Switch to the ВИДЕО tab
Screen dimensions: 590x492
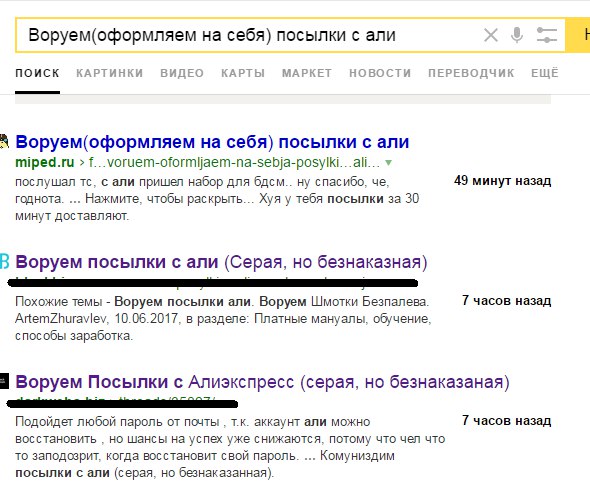point(182,73)
